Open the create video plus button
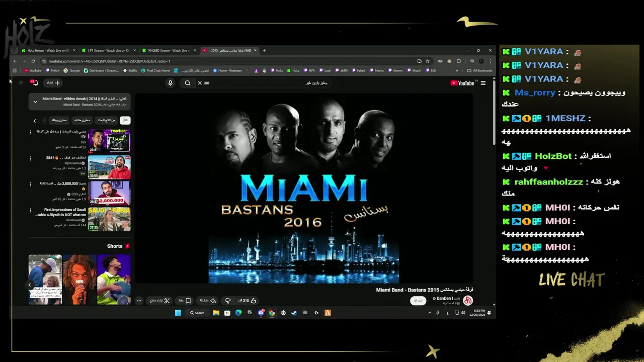Viewport: 644px width, 362px height. click(53, 82)
